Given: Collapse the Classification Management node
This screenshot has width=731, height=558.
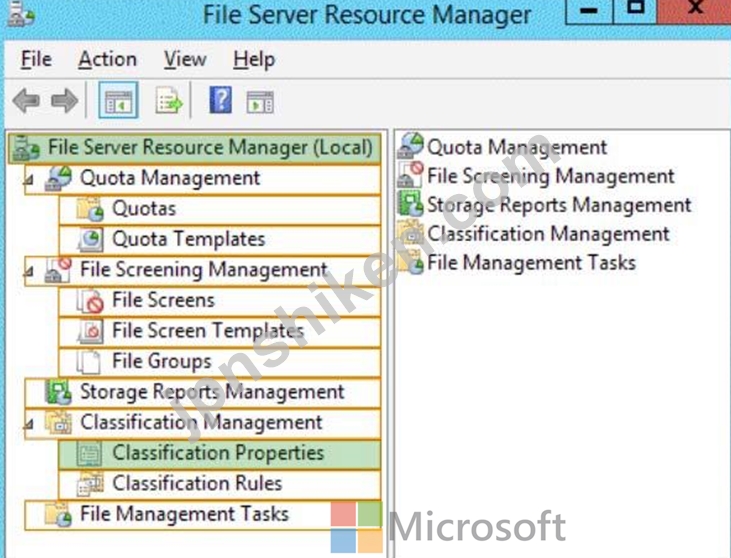Looking at the screenshot, I should (x=29, y=424).
